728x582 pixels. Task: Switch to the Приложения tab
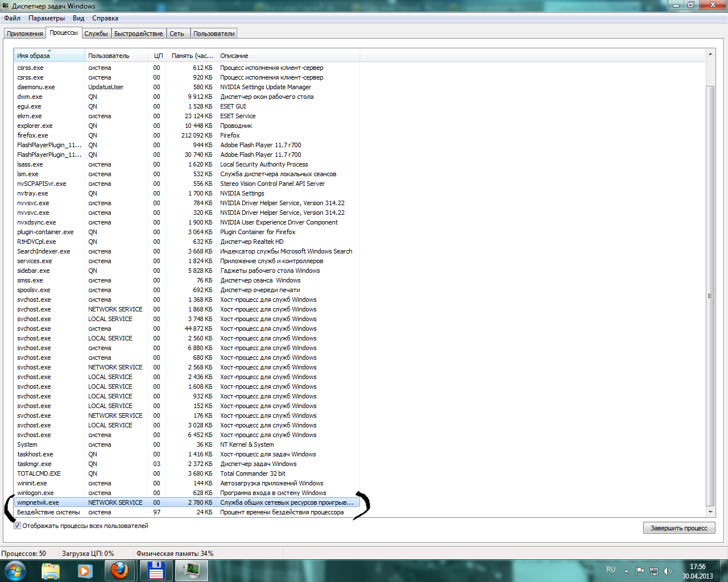(x=25, y=34)
